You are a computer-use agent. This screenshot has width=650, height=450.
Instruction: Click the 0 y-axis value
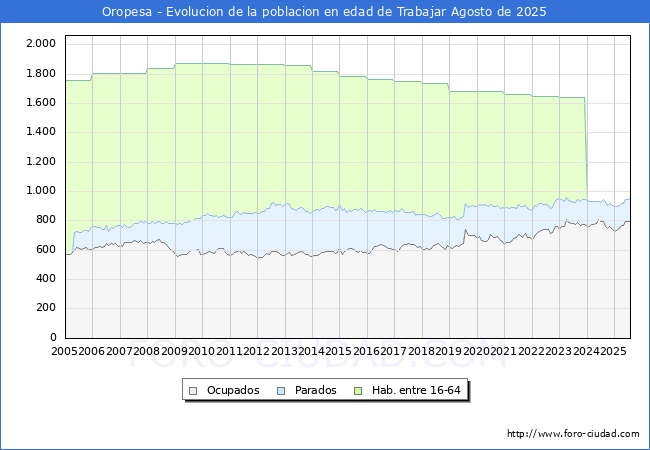51,338
